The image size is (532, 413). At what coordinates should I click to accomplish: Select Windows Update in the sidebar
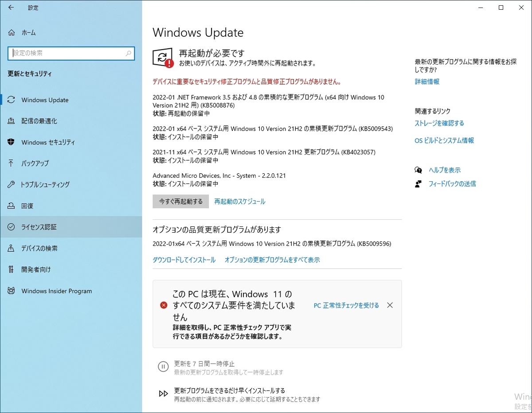[71, 100]
